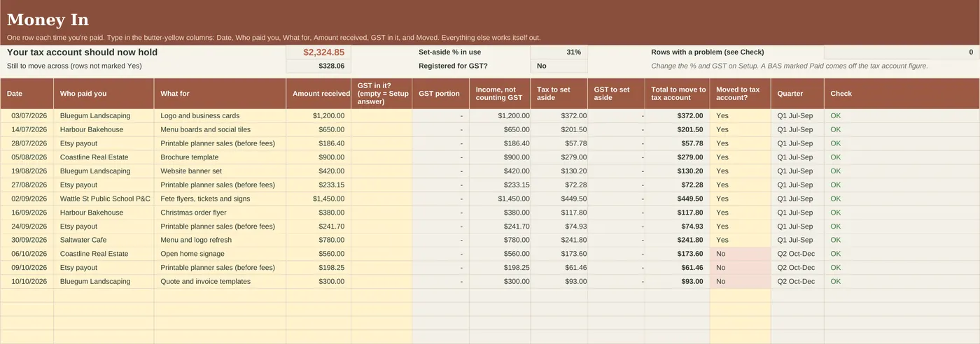Select the rows with a problem count cell
Screen dimensions: 980x344
[902, 52]
